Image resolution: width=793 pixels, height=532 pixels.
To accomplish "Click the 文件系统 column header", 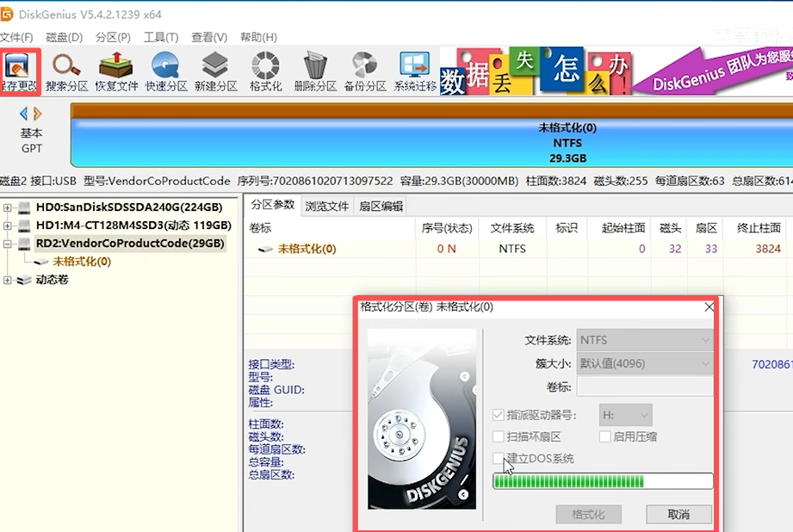I will tap(512, 229).
